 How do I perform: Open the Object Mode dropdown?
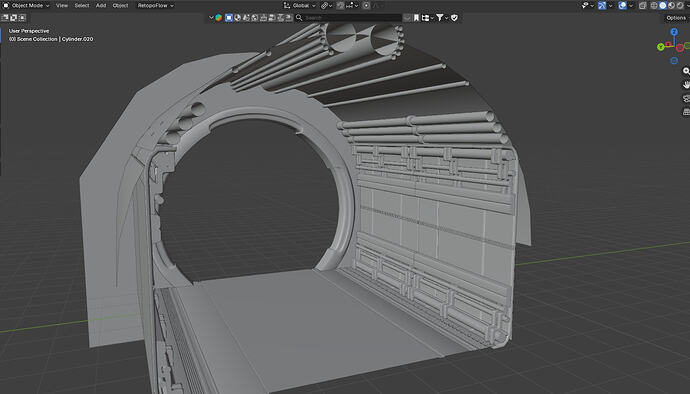point(26,6)
